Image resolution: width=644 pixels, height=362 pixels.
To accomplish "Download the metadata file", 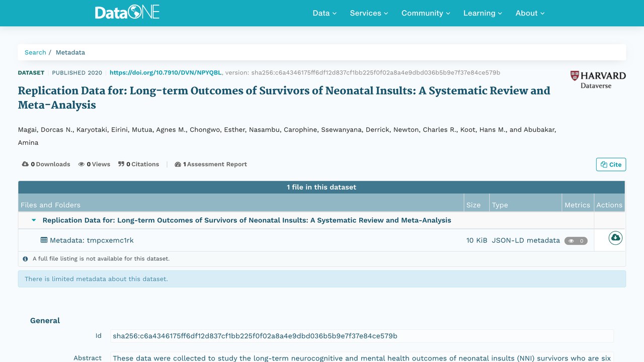I will click(615, 238).
